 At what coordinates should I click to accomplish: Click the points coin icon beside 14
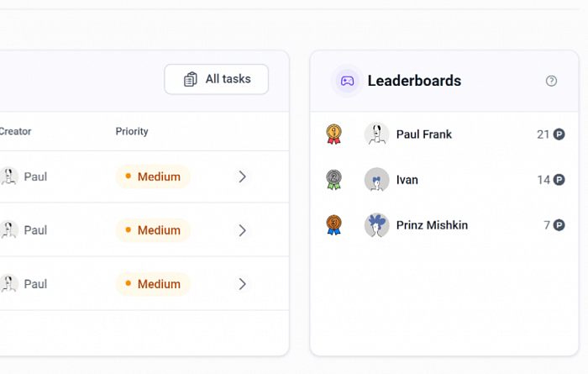[559, 180]
